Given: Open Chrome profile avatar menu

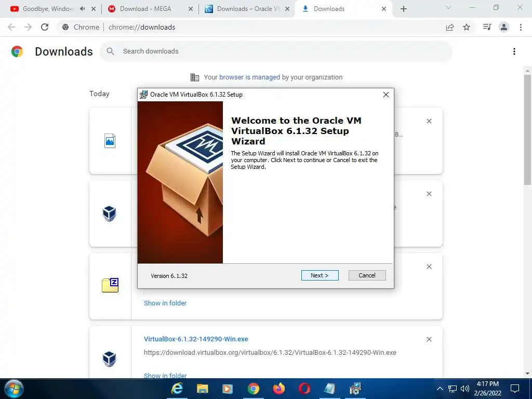Looking at the screenshot, I should (504, 27).
